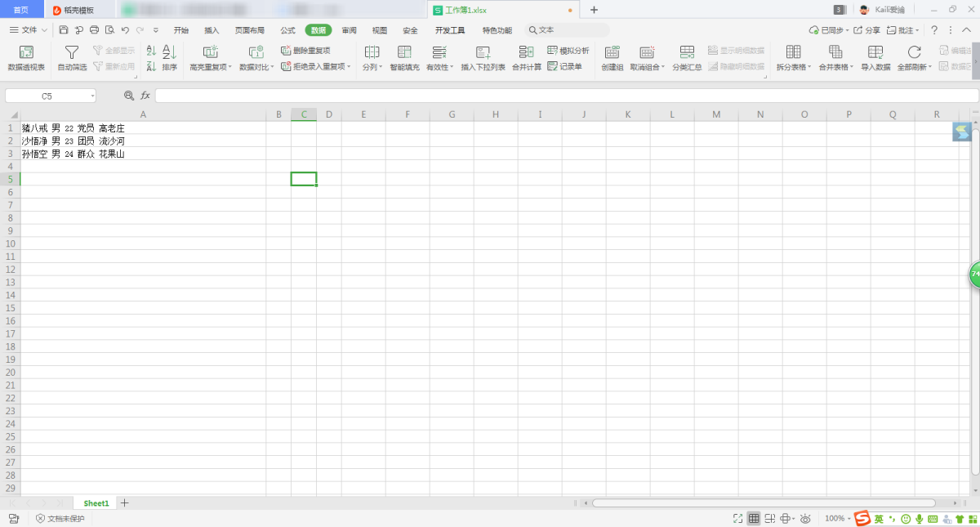Click the 导入数据 import data icon

tap(875, 52)
